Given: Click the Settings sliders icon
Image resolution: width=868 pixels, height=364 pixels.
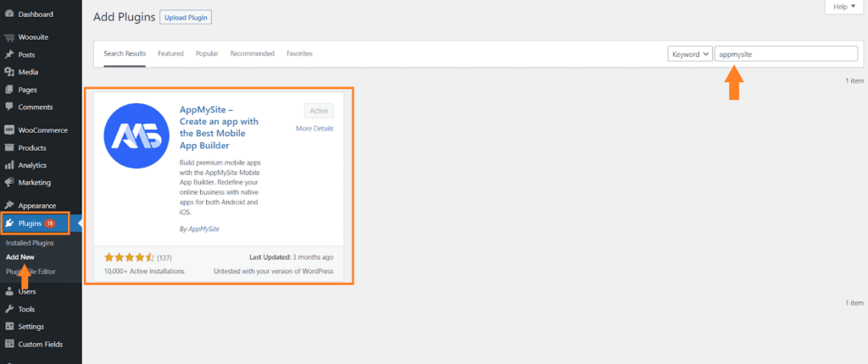Looking at the screenshot, I should (x=8, y=327).
